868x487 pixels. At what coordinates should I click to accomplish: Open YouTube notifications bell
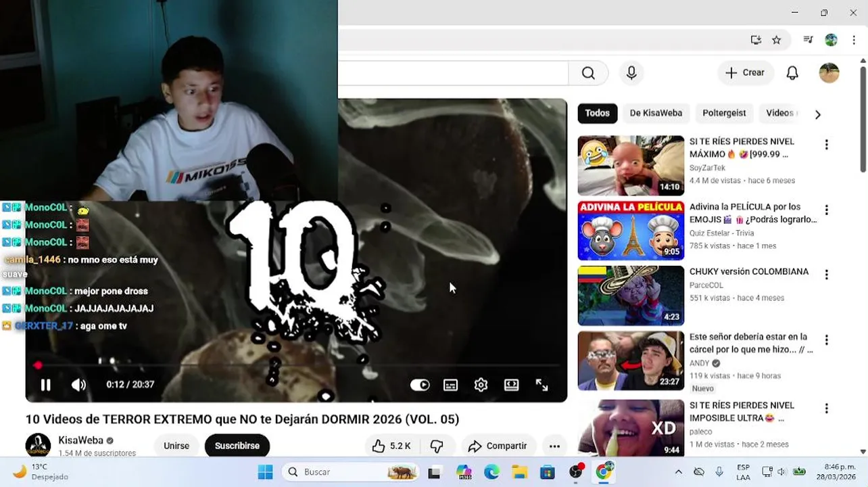(792, 73)
